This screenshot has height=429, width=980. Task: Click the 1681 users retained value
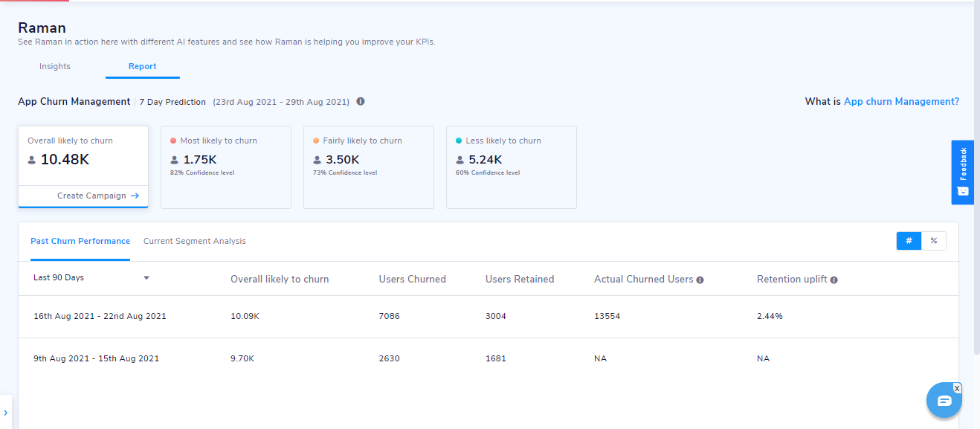[x=496, y=359]
